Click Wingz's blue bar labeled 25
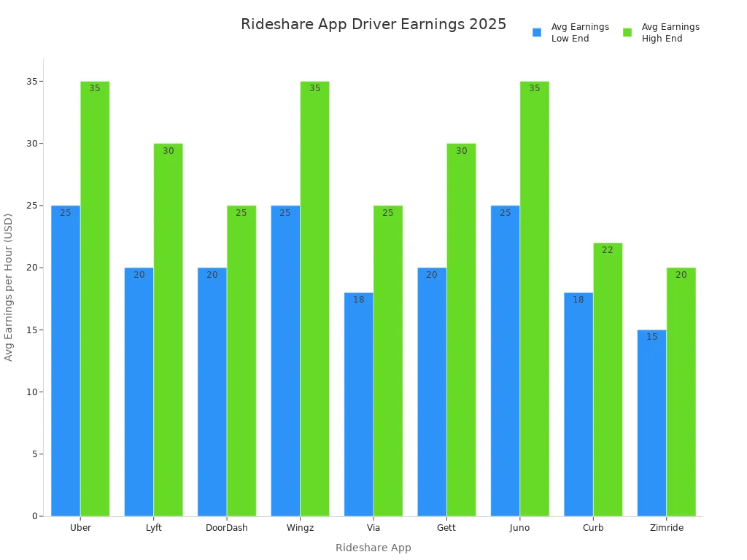747x560 pixels. pyautogui.click(x=285, y=361)
